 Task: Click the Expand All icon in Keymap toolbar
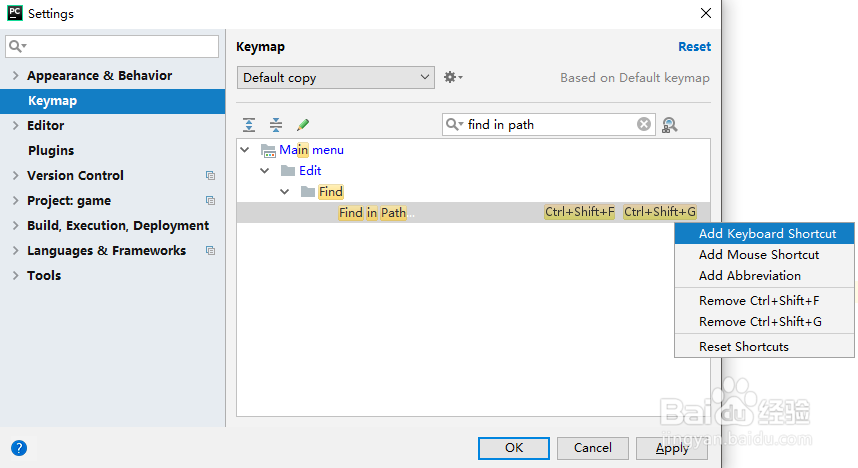[249, 125]
